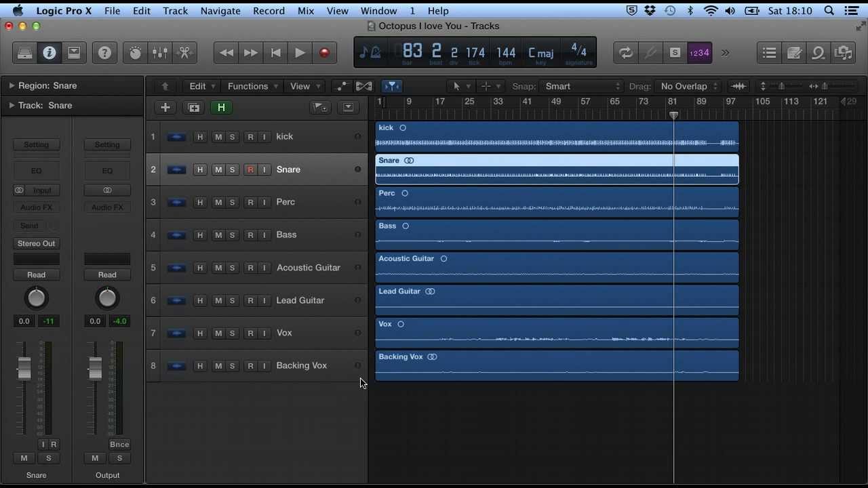This screenshot has height=488, width=868.
Task: Open the Toolbar display button
Action: point(74,53)
